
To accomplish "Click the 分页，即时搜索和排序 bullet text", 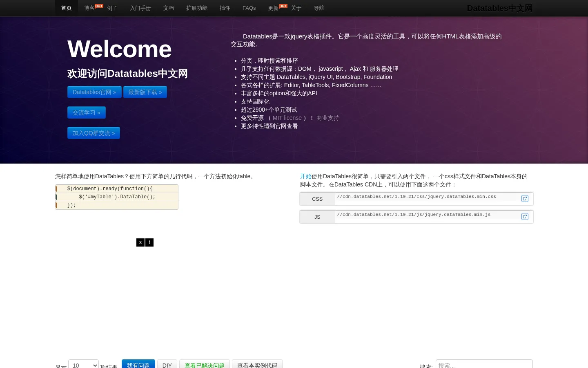I will pos(269,61).
